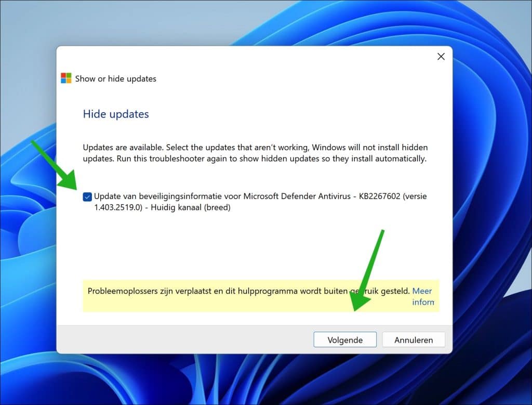Viewport: 532px width, 405px height.
Task: Click the 'Probleemoplossers zijn verplaatst' notice text
Action: 248,291
